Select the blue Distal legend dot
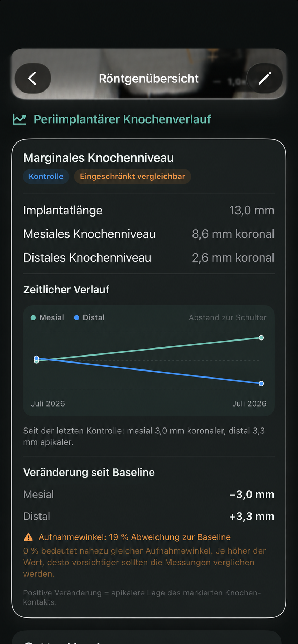This screenshot has height=644, width=298. 77,317
